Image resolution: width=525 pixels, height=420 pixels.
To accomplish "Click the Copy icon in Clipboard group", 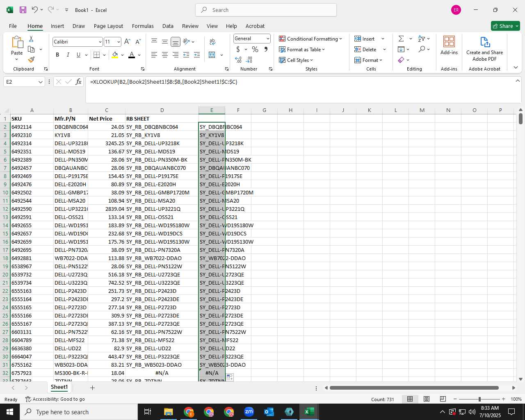I will point(31,49).
